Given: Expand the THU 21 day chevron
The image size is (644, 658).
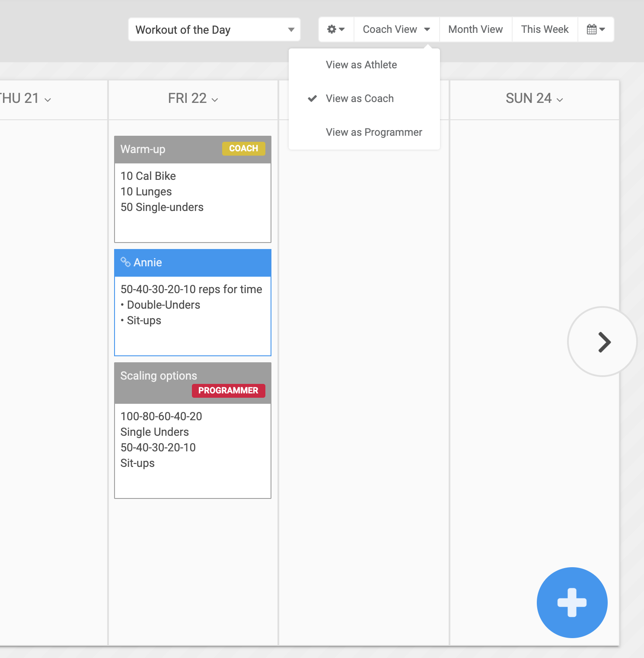Looking at the screenshot, I should click(48, 100).
